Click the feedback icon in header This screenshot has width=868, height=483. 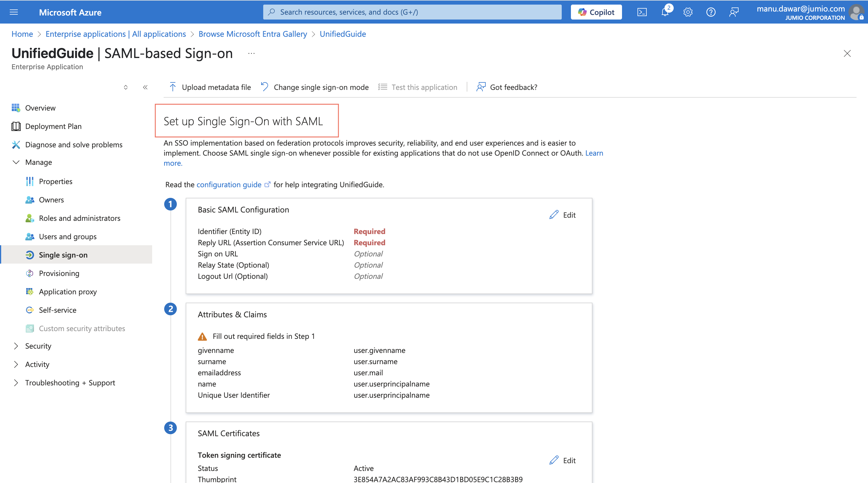734,12
